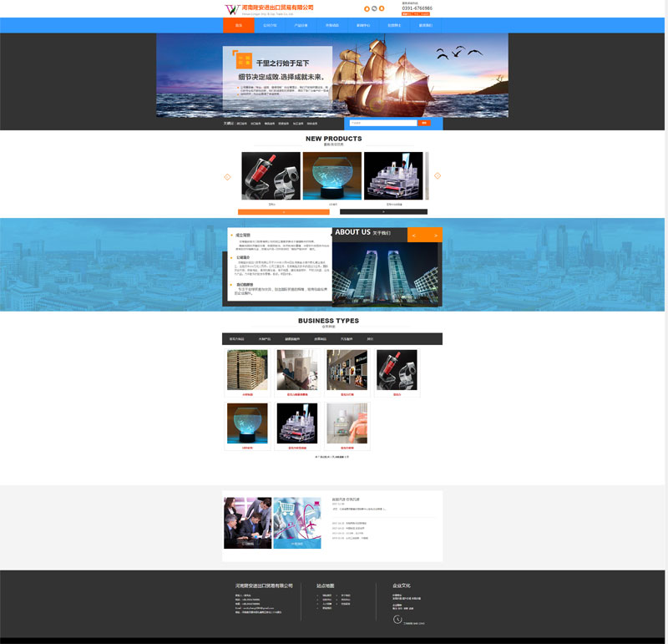Click the orange bar below product carousel
Screen dimensions: 668x644
[x=283, y=212]
